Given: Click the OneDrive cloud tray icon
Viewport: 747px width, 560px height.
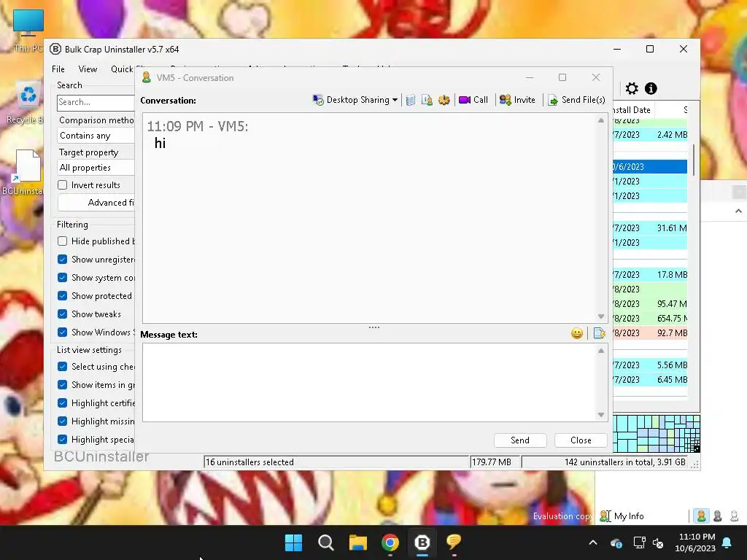Looking at the screenshot, I should tap(616, 542).
